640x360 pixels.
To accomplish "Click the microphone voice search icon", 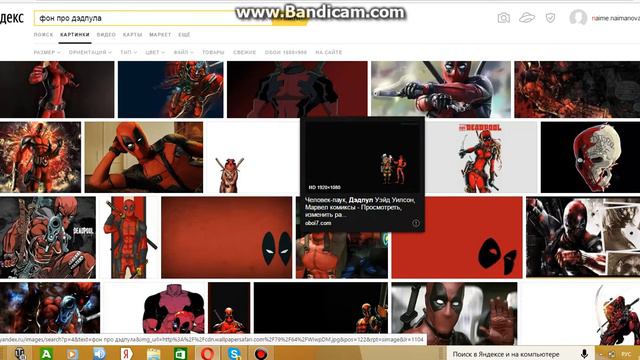I will click(x=584, y=354).
